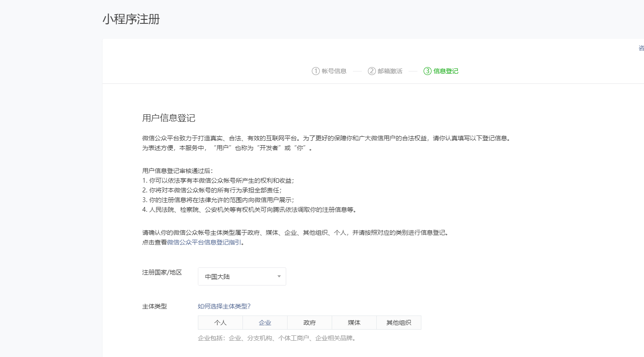The width and height of the screenshot is (644, 357).
Task: Select 个人 as the subject type
Action: pyautogui.click(x=220, y=323)
